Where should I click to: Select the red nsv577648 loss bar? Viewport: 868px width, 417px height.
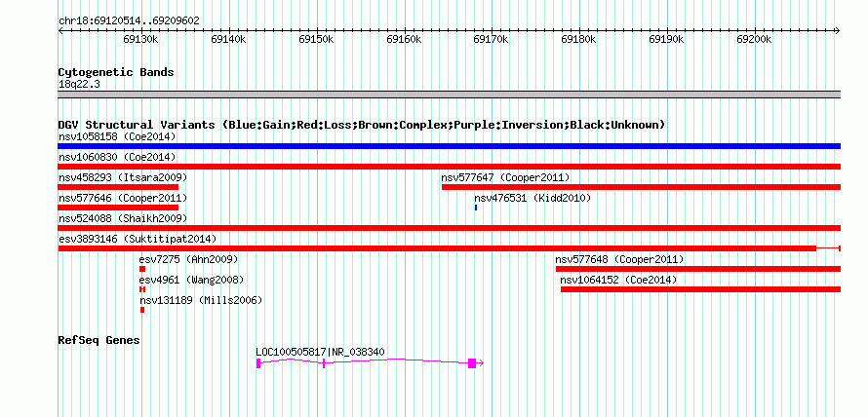(698, 269)
